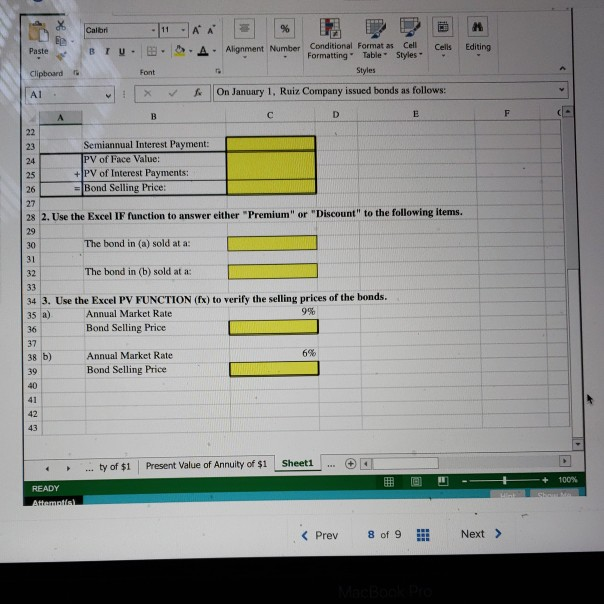Open the Number format group
The image size is (604, 604).
[285, 39]
